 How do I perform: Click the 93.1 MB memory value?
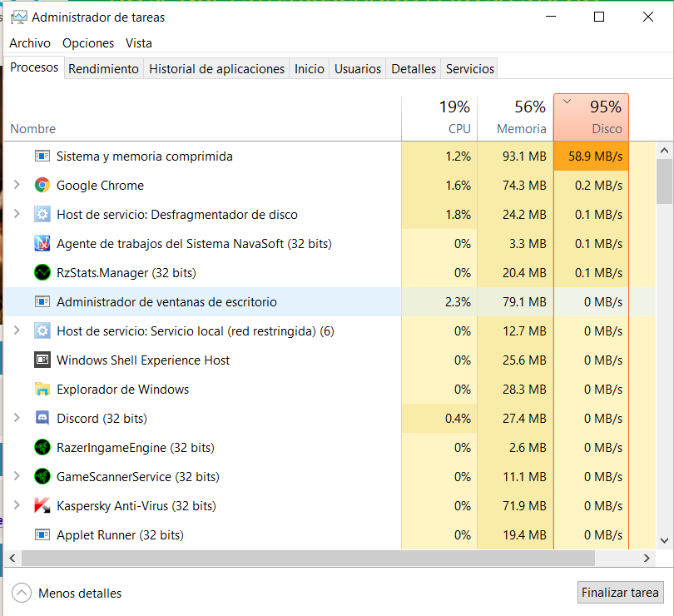click(x=524, y=156)
